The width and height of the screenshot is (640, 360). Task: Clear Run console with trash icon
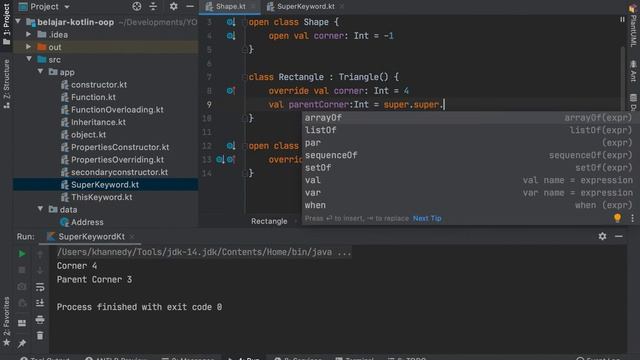40,336
